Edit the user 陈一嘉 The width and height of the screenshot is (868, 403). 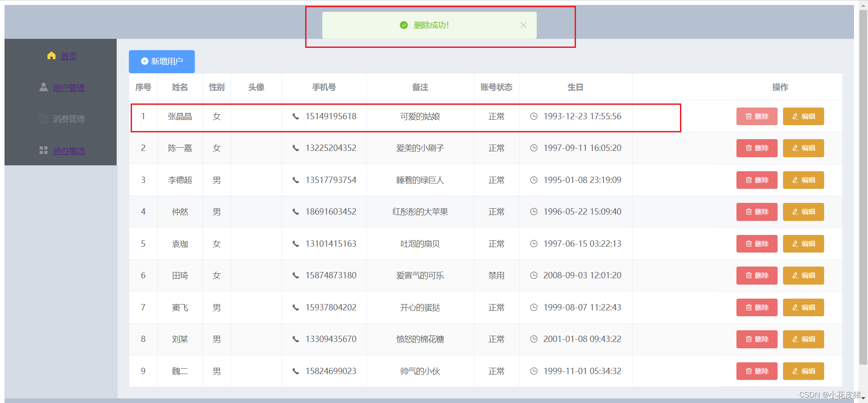tap(803, 148)
